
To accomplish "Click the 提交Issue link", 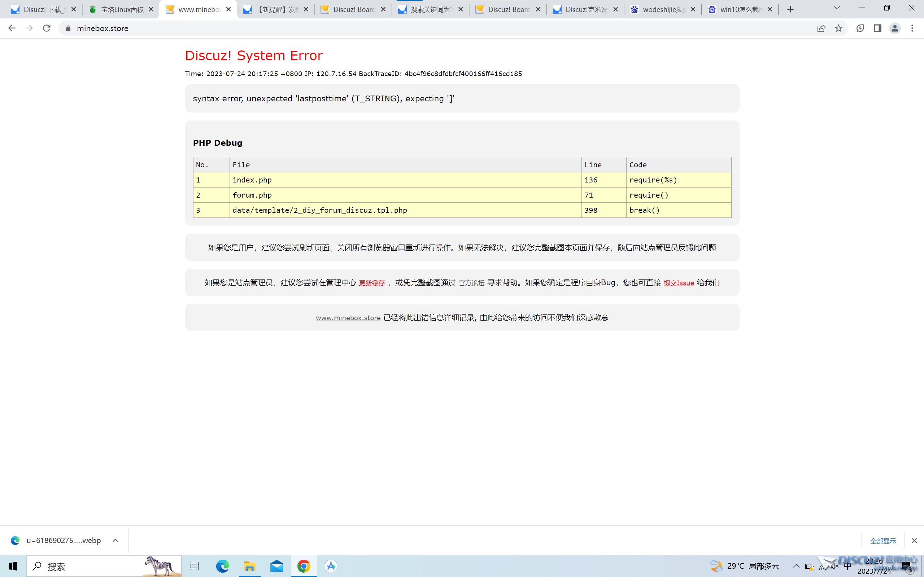I will pos(679,283).
